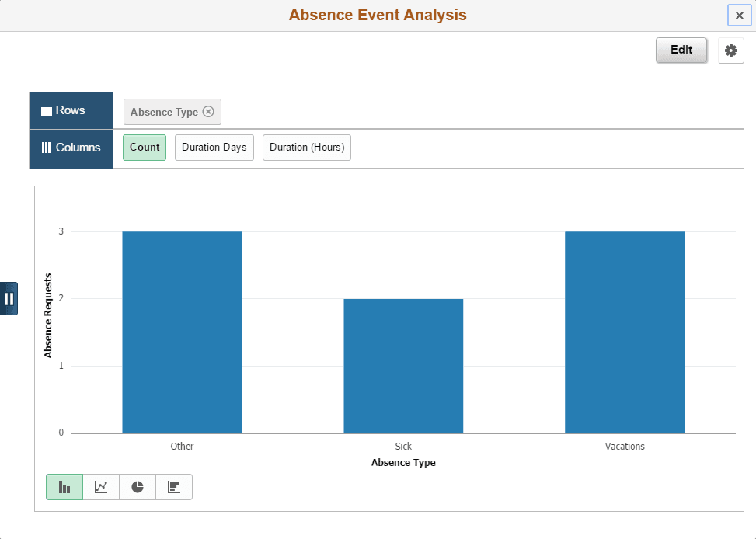
Task: Click the Rows facet icon
Action: coord(47,110)
